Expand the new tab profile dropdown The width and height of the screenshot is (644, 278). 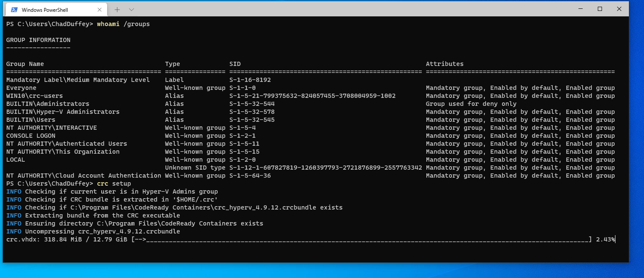[x=131, y=10]
